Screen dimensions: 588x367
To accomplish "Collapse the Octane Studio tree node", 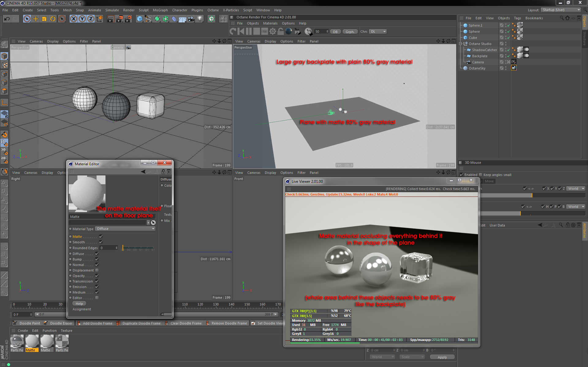I will pyautogui.click(x=460, y=43).
